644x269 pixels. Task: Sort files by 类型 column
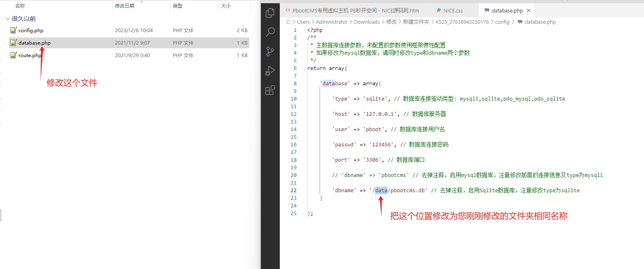[x=177, y=6]
